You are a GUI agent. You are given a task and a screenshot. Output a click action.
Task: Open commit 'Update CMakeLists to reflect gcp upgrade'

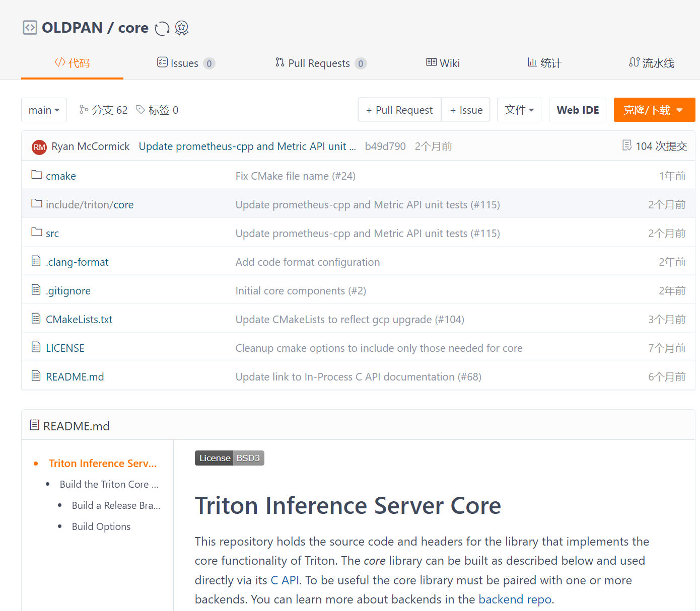pyautogui.click(x=350, y=320)
